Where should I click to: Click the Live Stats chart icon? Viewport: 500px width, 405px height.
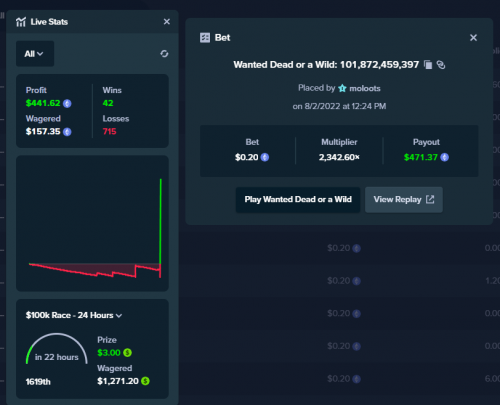click(21, 22)
